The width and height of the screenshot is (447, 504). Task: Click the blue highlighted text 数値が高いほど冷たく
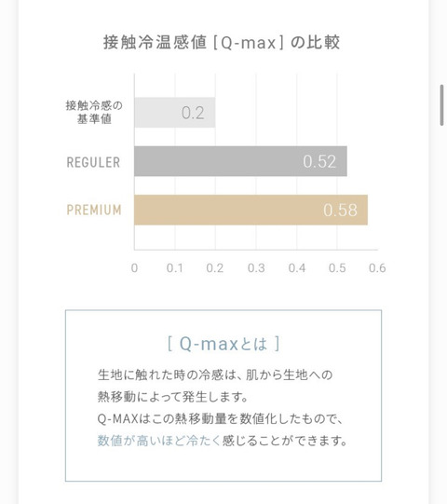pyautogui.click(x=159, y=441)
